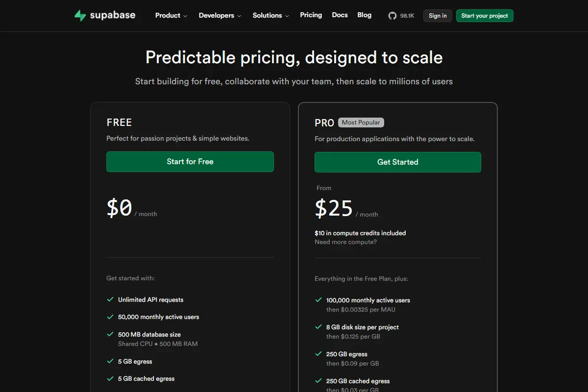This screenshot has width=588, height=392.
Task: Expand the Product navigation dropdown
Action: (x=171, y=15)
